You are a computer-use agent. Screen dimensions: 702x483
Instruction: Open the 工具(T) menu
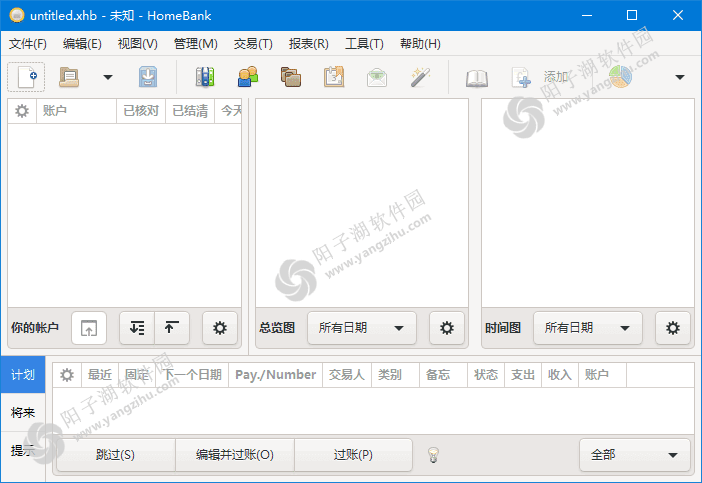[x=364, y=44]
